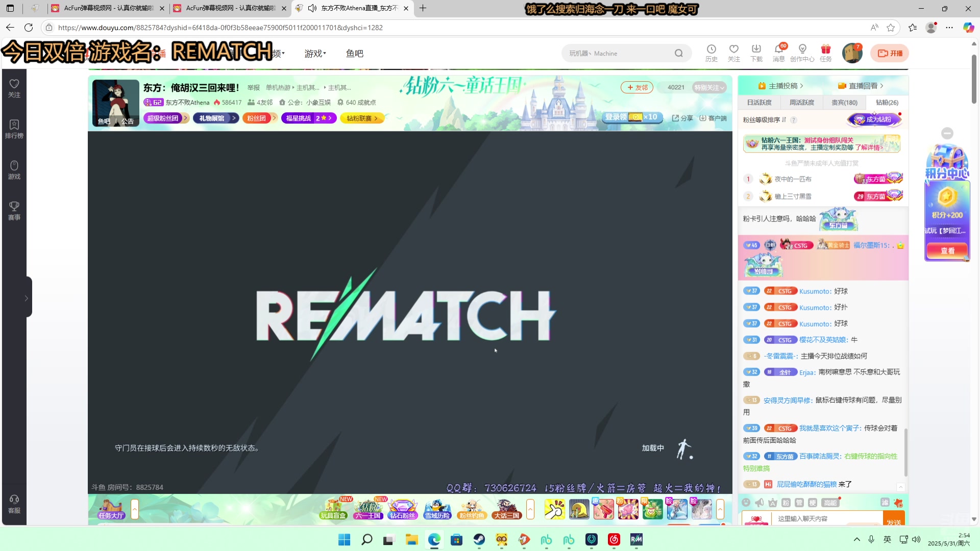
Task: Click the 下载 download icon
Action: tap(756, 53)
